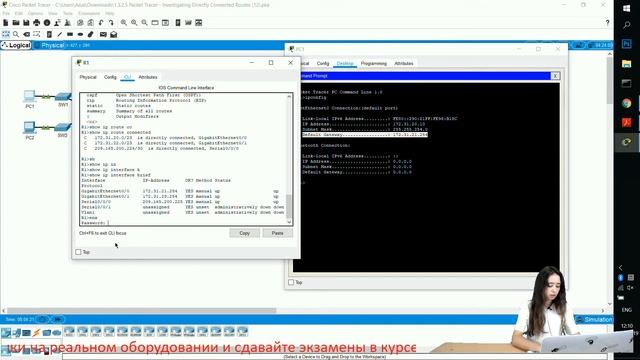The height and width of the screenshot is (360, 640).
Task: Open the Desktop tab in PC1 window
Action: point(345,64)
